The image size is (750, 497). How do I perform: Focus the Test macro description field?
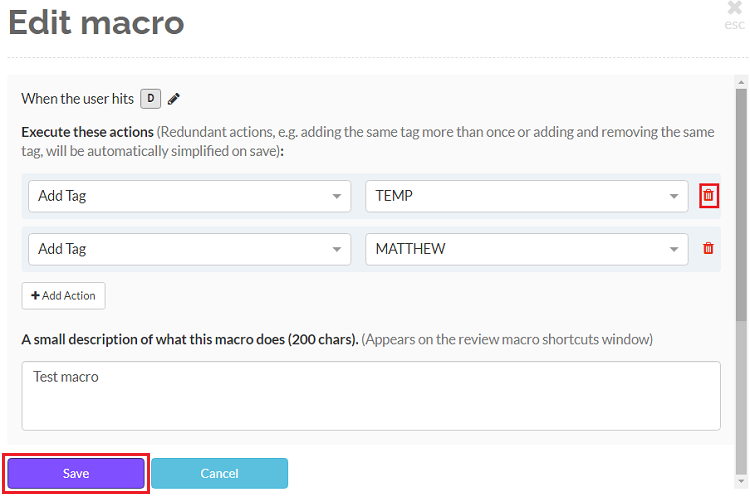[371, 396]
